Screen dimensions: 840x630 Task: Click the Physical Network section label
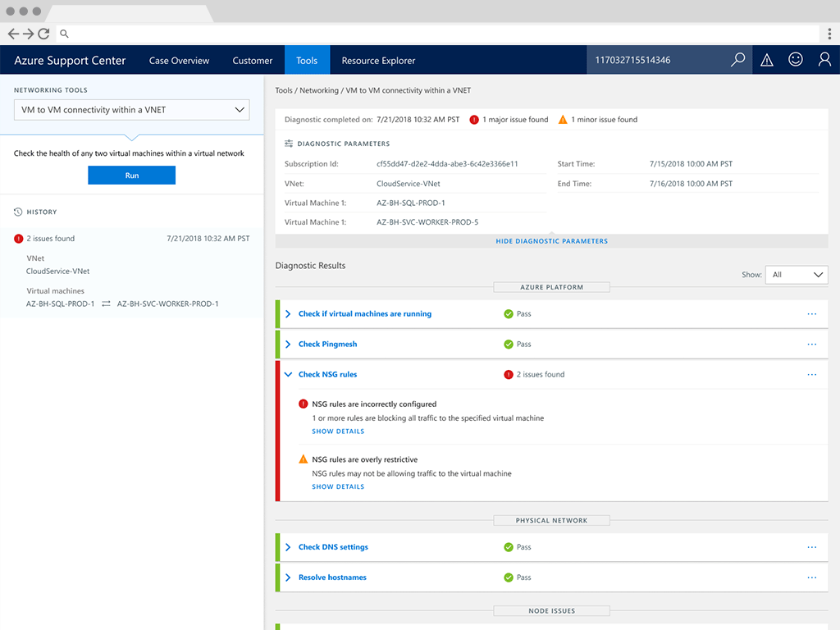click(x=552, y=520)
